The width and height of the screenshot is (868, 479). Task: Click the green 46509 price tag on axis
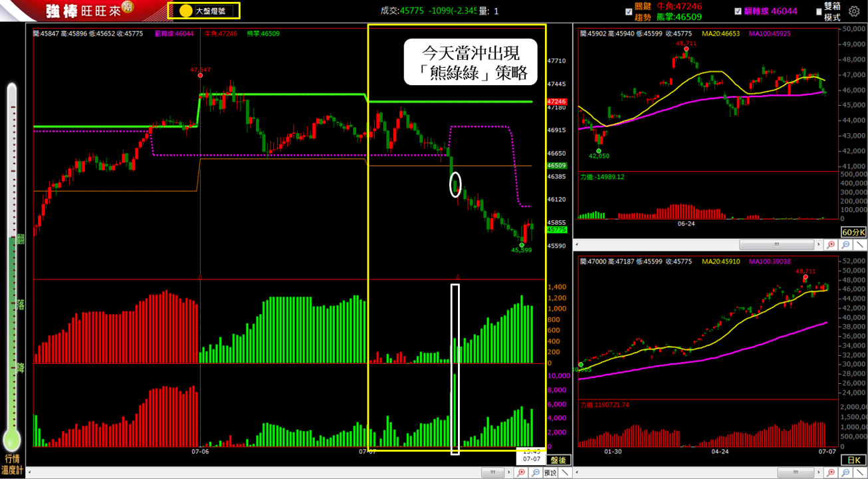pyautogui.click(x=556, y=165)
